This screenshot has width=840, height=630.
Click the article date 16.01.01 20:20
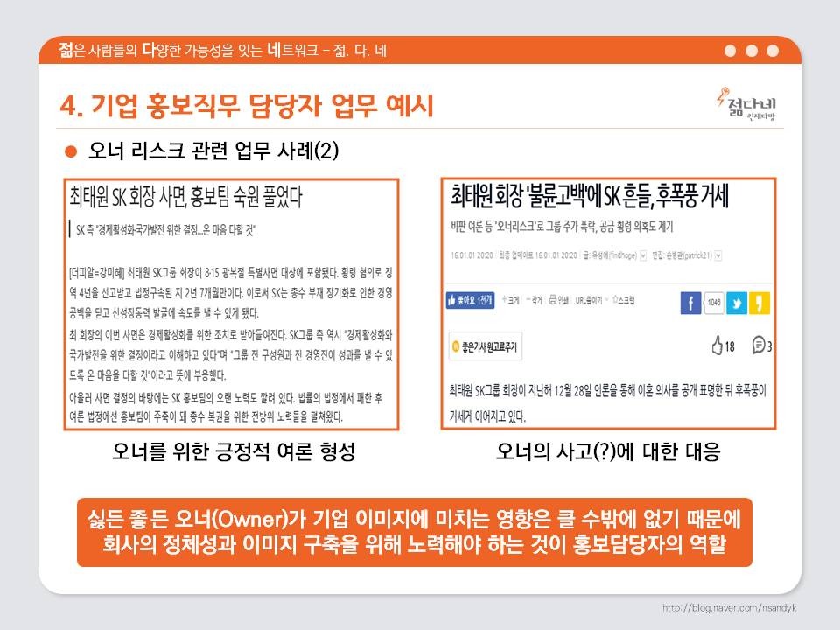472,255
